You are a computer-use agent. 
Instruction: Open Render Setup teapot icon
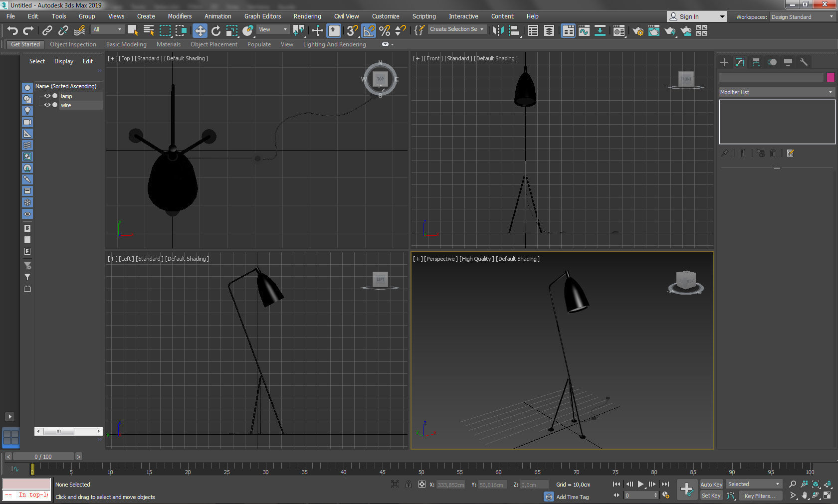[x=638, y=31]
